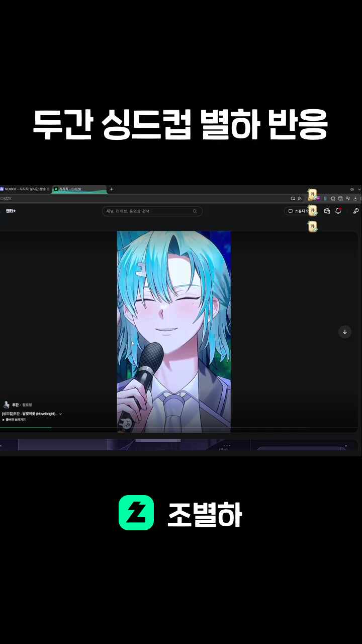Click the clip progress bar
Image resolution: width=362 pixels, height=644 pixels.
pyautogui.click(x=178, y=428)
